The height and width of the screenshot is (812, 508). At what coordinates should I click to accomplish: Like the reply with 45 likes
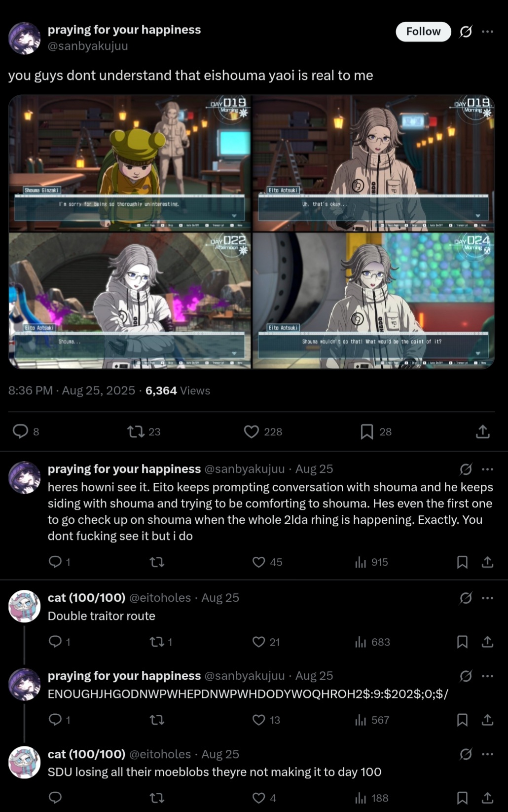tap(259, 562)
